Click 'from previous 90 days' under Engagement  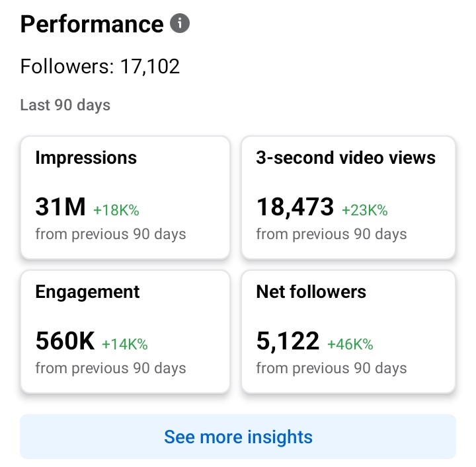pyautogui.click(x=110, y=368)
